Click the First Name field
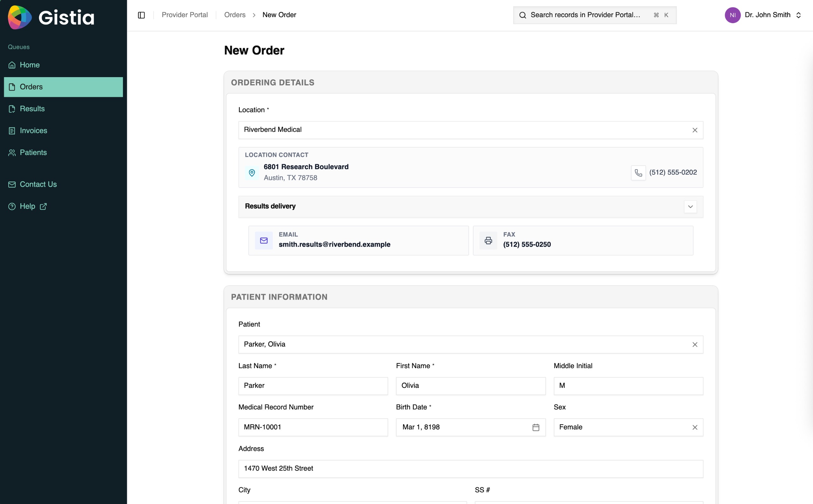Viewport: 813px width, 504px height. [x=471, y=386]
